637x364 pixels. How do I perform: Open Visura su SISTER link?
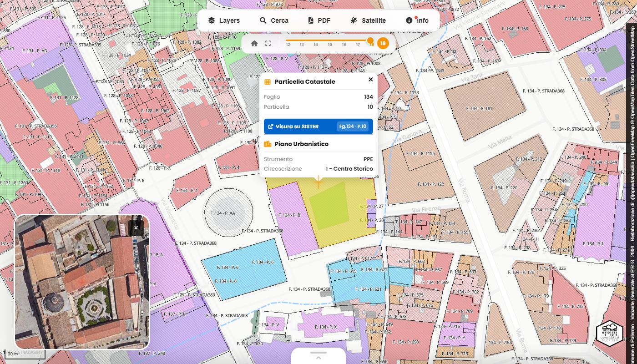pos(318,126)
